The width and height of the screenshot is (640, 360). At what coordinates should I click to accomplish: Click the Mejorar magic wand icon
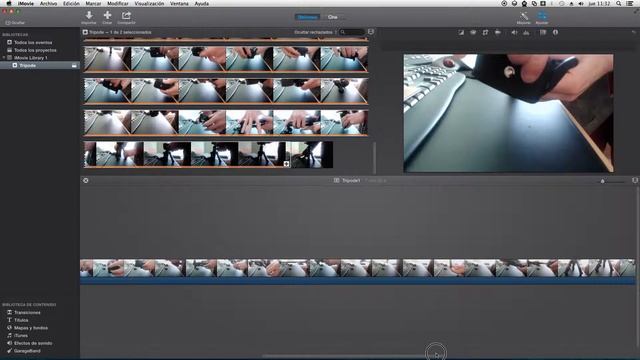(x=524, y=16)
